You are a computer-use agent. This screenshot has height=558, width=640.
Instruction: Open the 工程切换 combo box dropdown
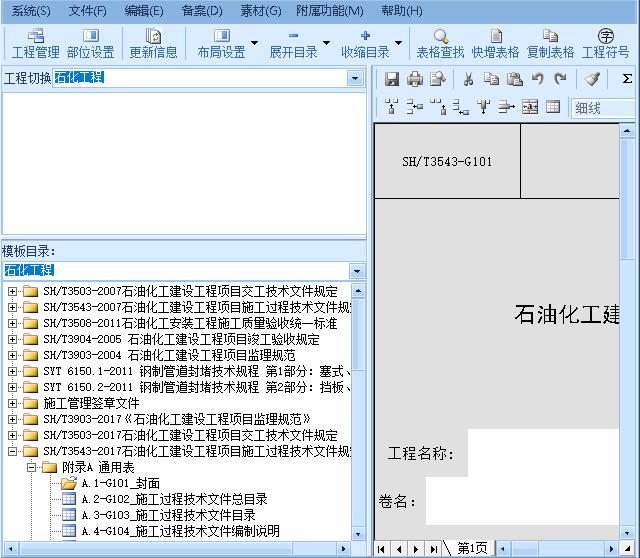click(x=356, y=78)
